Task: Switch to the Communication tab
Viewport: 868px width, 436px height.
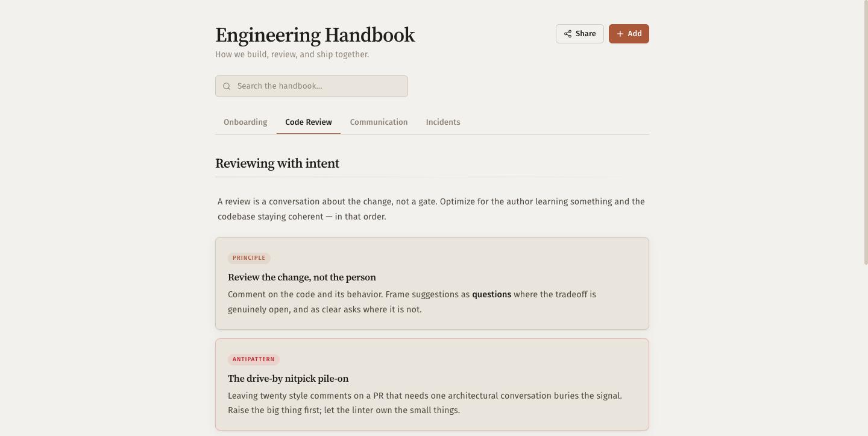Action: click(379, 122)
